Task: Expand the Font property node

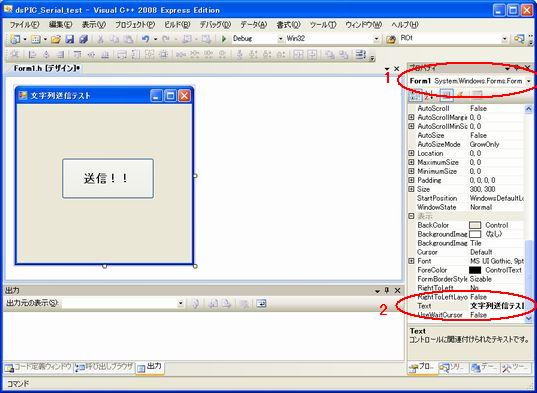Action: [412, 261]
